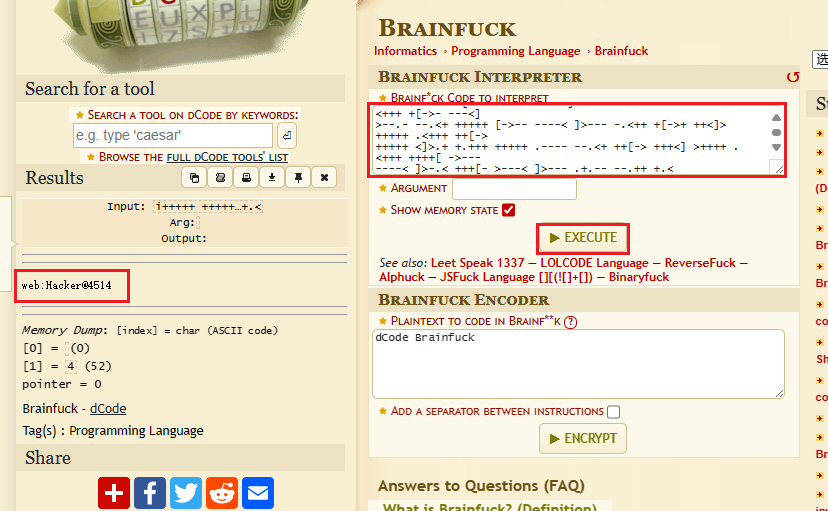Print the results with the printer icon
This screenshot has width=828, height=511.
click(246, 177)
